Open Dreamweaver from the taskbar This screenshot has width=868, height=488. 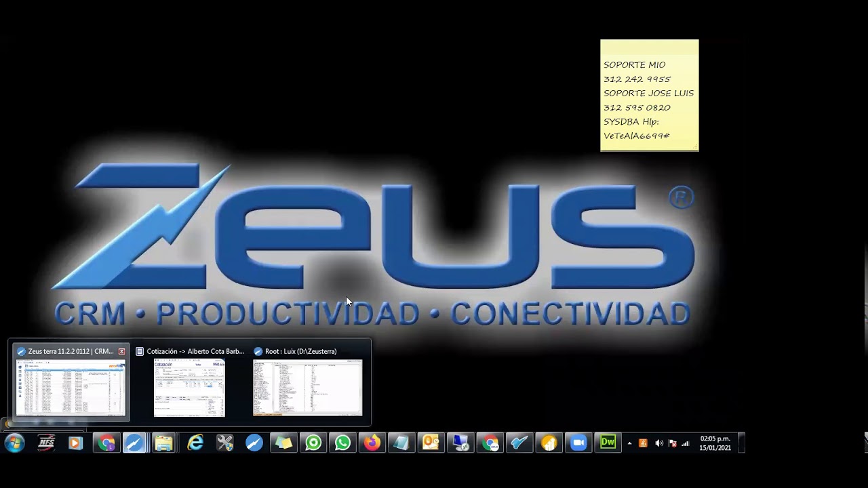click(x=608, y=443)
